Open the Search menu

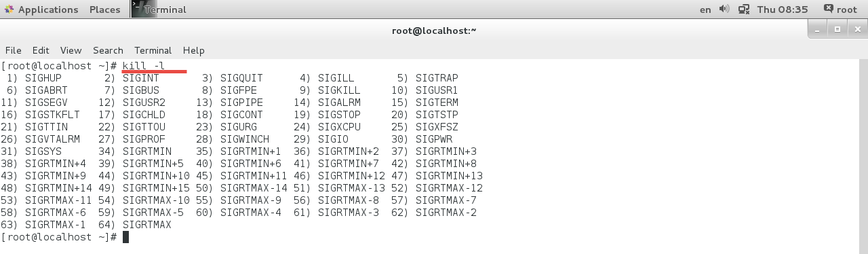[108, 50]
